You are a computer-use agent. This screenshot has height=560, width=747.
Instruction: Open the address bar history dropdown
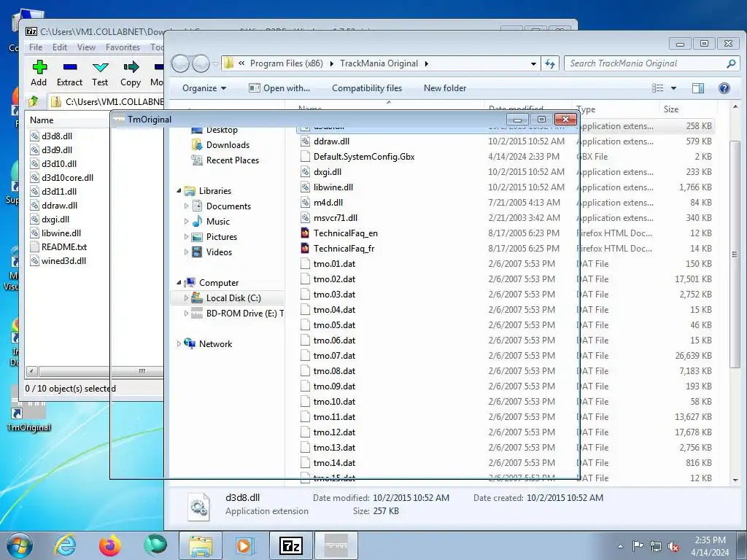[533, 64]
